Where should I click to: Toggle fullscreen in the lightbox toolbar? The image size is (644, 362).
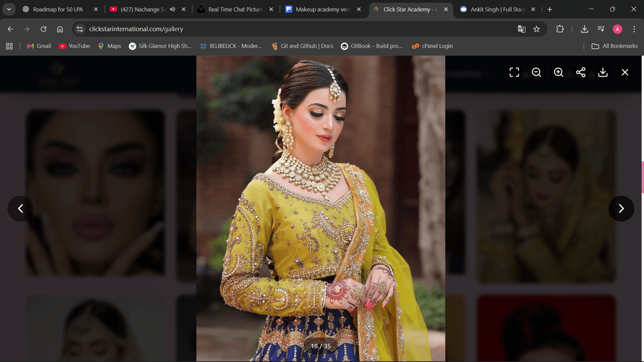[514, 72]
